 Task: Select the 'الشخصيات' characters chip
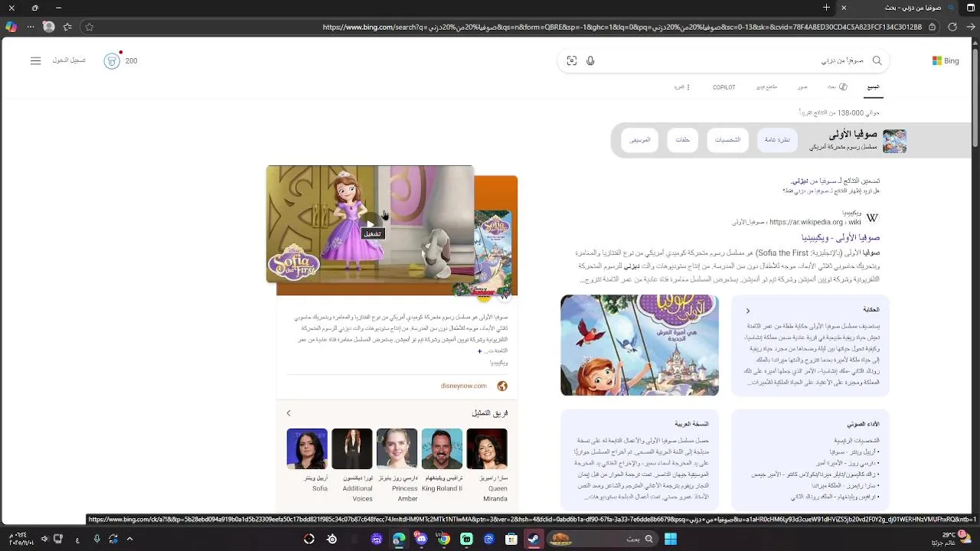(727, 140)
